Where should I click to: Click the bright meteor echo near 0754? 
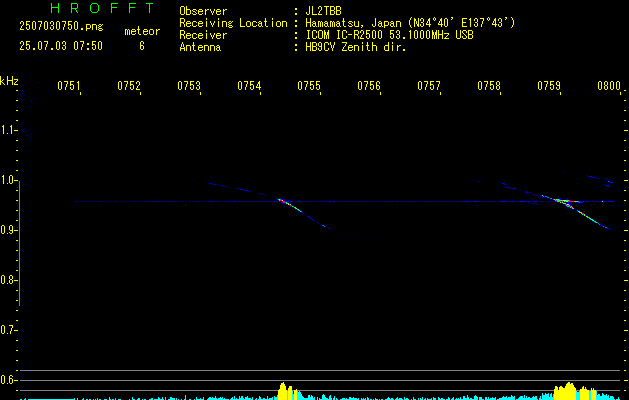(287, 204)
